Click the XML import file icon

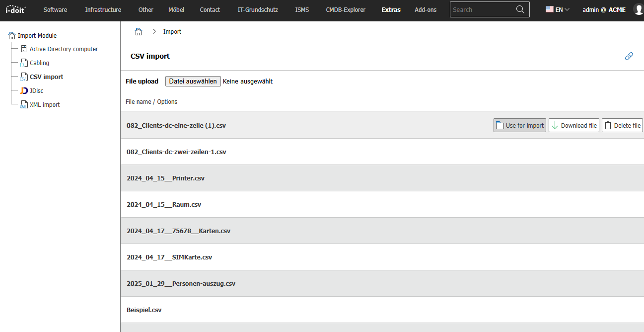[23, 105]
